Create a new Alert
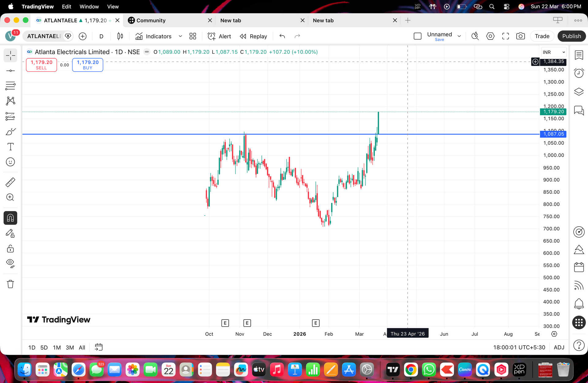 coord(219,36)
